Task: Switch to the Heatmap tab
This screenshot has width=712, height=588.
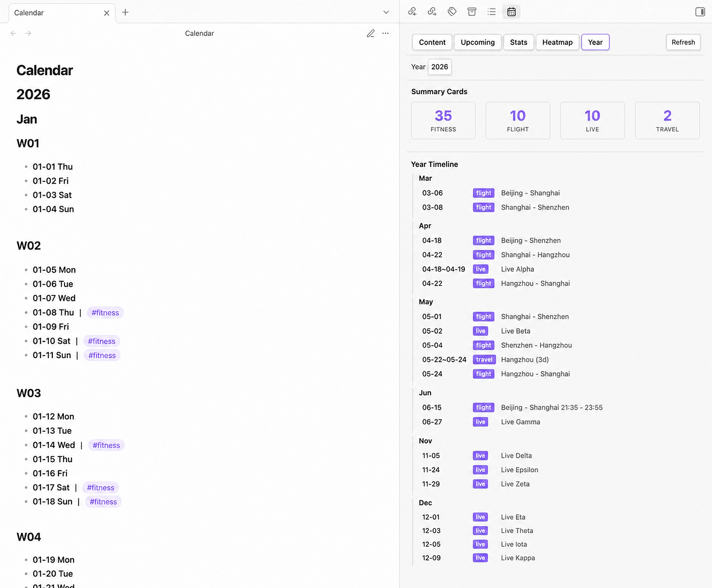Action: [557, 42]
